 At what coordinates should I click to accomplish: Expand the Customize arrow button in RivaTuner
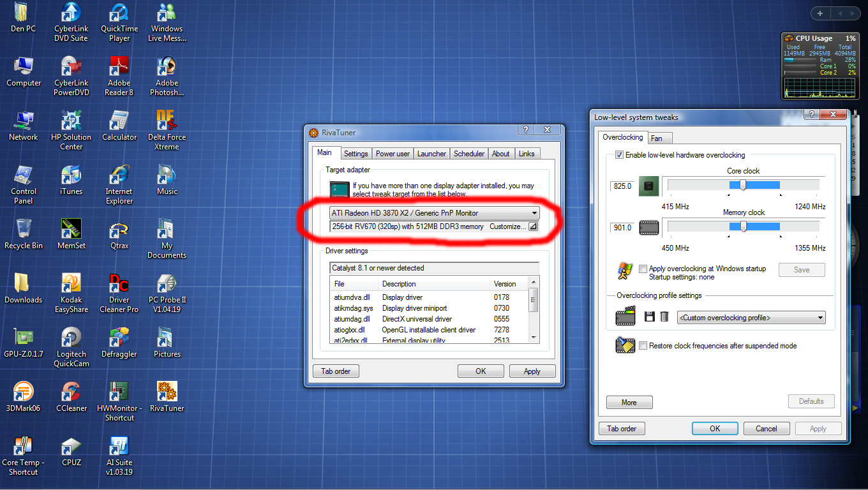[x=534, y=226]
